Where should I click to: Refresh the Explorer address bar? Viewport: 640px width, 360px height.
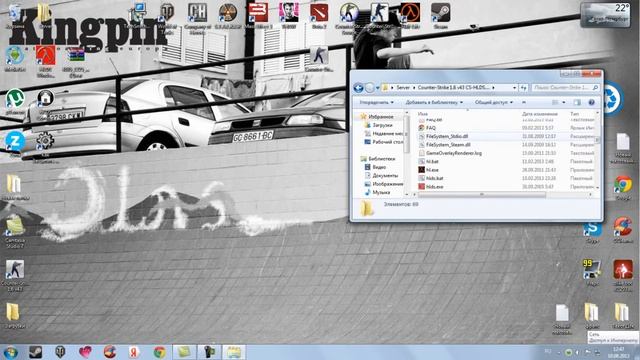pyautogui.click(x=524, y=88)
